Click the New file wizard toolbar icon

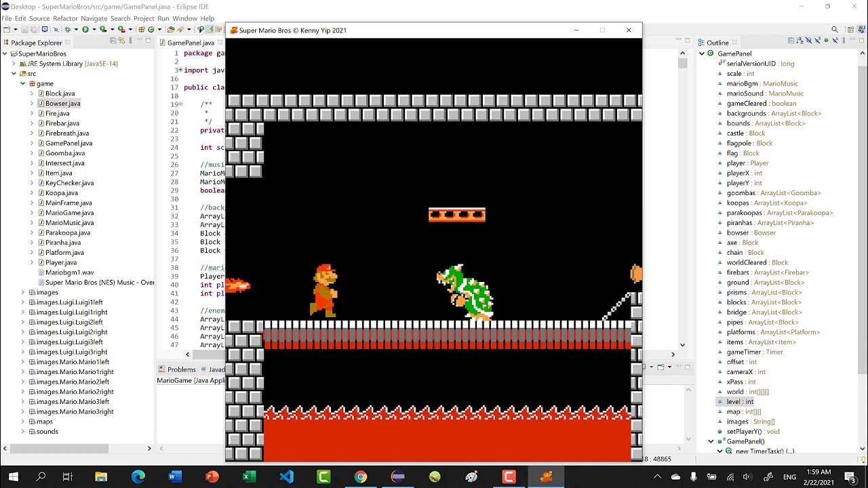7,30
